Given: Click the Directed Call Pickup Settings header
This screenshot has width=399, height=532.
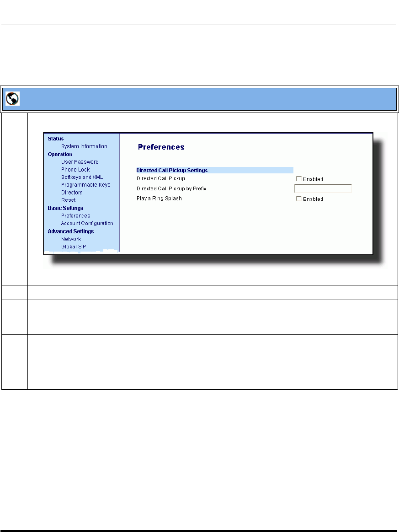Looking at the screenshot, I should tap(215, 170).
